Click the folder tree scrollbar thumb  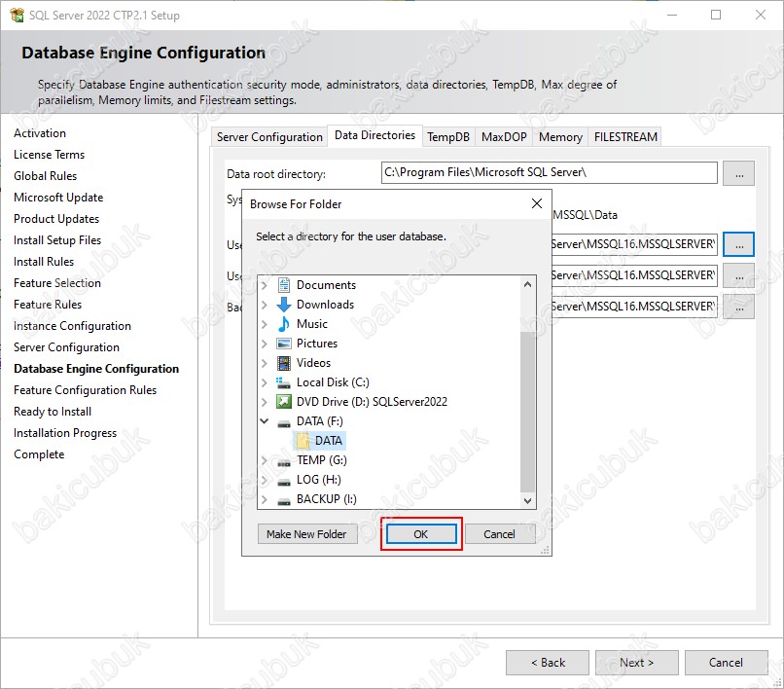527,412
